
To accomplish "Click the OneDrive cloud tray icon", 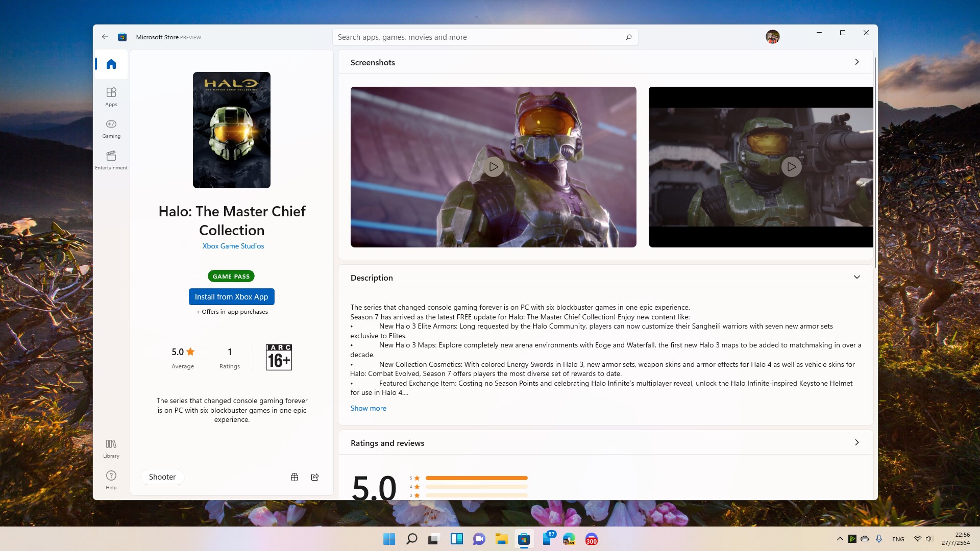I will point(865,539).
